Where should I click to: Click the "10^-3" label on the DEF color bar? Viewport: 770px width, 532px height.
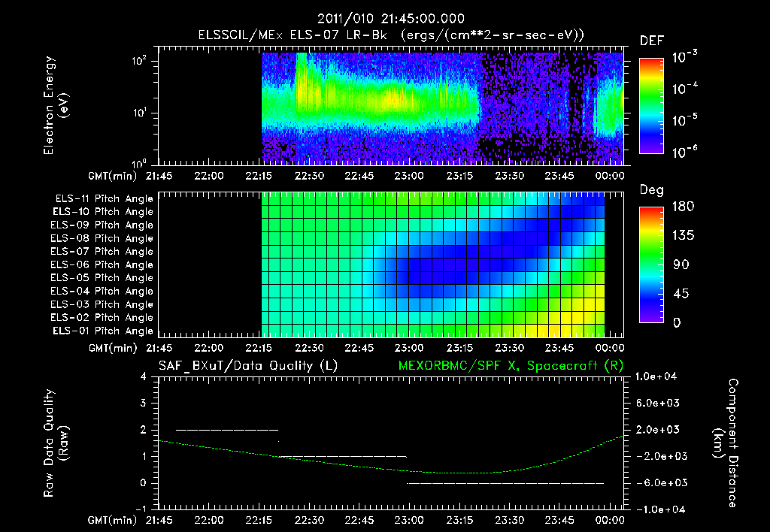point(684,57)
